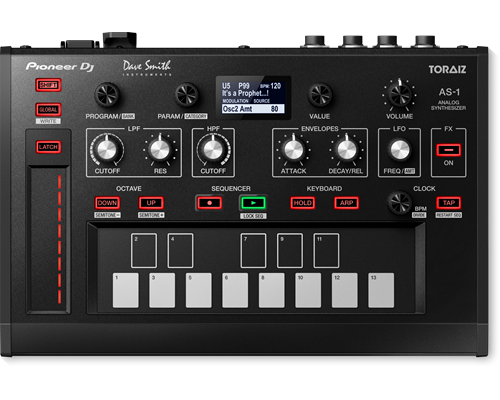Viewport: 500px width, 400px height.
Task: Click the PROGRAM/BANK knob
Action: [107, 95]
